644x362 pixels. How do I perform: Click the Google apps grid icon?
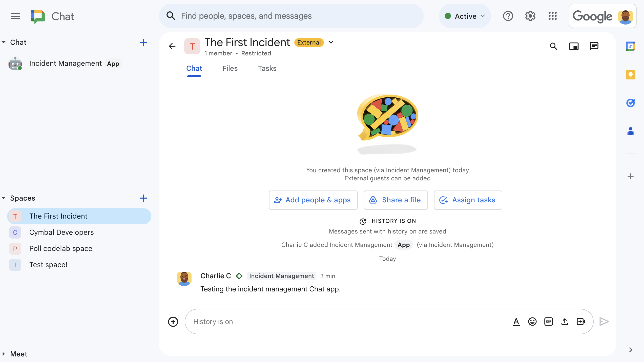[x=553, y=16]
